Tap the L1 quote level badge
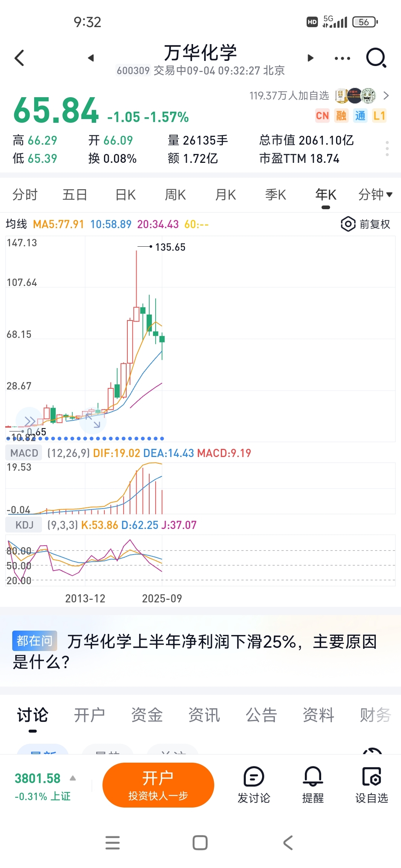This screenshot has width=401, height=868. (379, 116)
